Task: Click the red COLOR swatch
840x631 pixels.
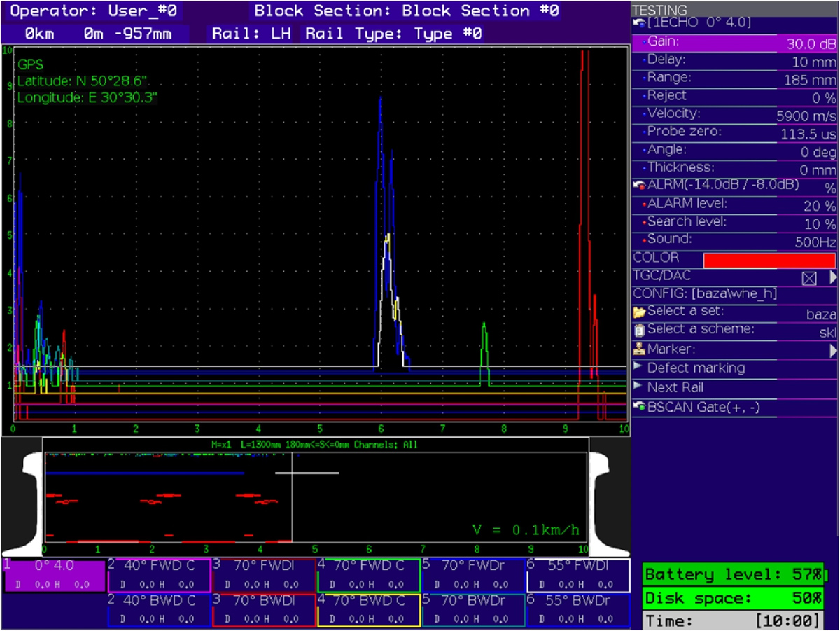Action: pos(769,260)
